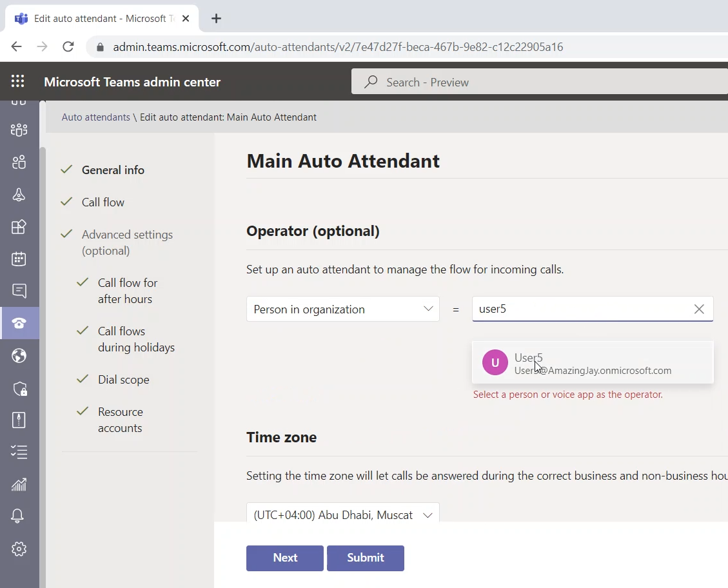
Task: Open Dial scope step in navigation
Action: point(123,380)
